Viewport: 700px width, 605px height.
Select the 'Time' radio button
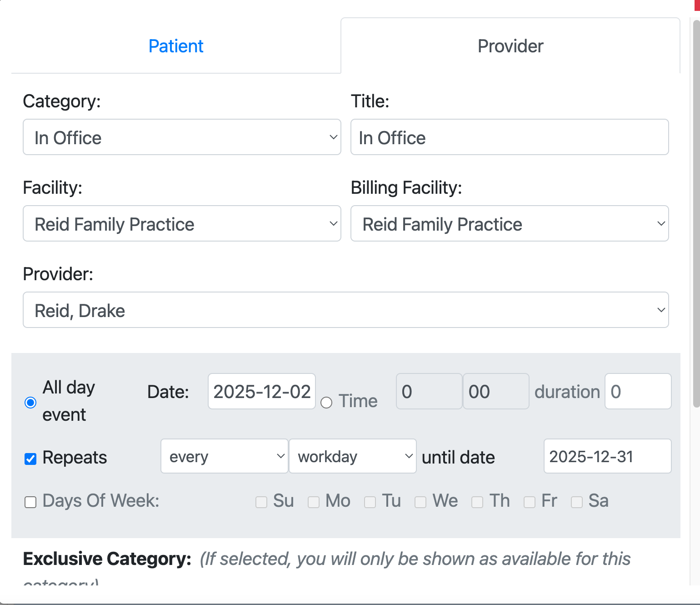[326, 403]
